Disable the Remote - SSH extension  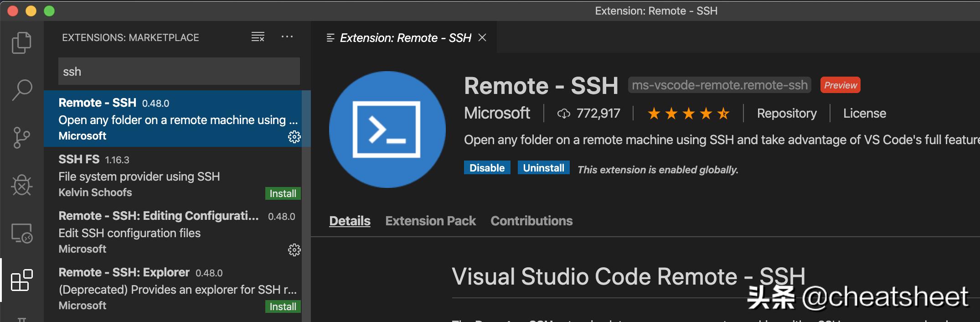click(x=487, y=168)
